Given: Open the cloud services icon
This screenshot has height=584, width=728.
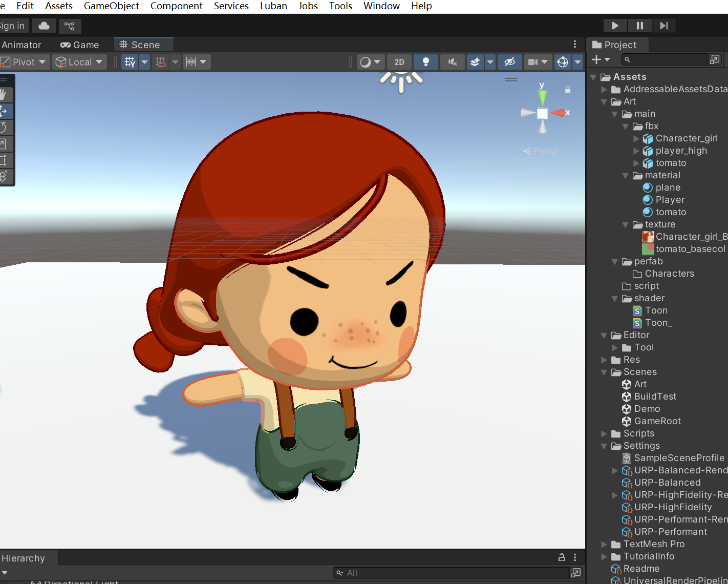Looking at the screenshot, I should (44, 26).
